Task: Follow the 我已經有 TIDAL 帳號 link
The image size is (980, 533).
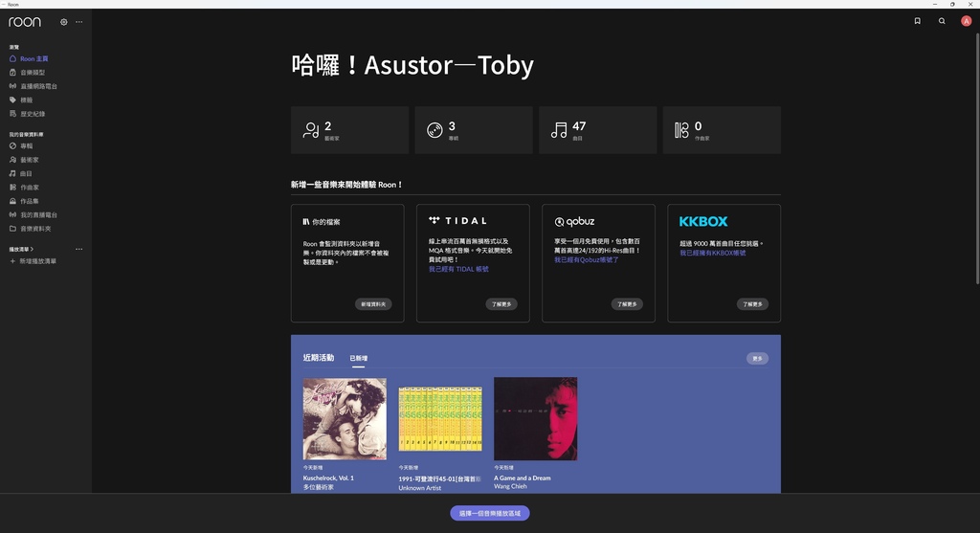Action: (458, 269)
